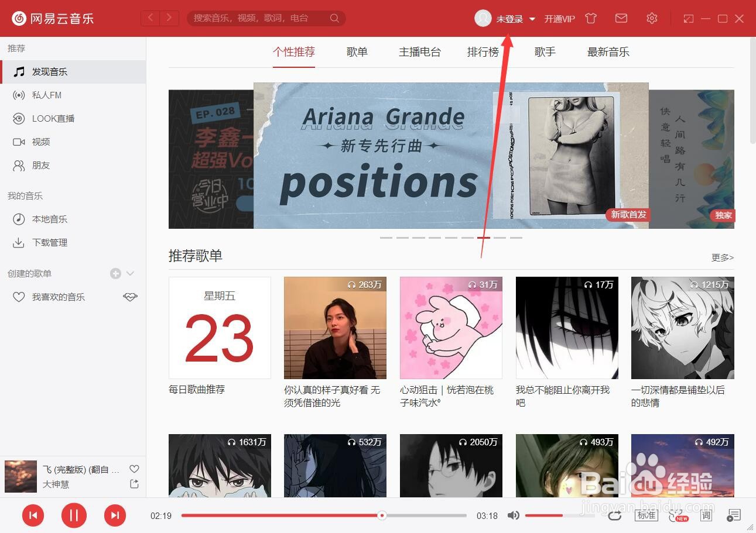
Task: Open 下载管理 in the sidebar
Action: (x=73, y=242)
